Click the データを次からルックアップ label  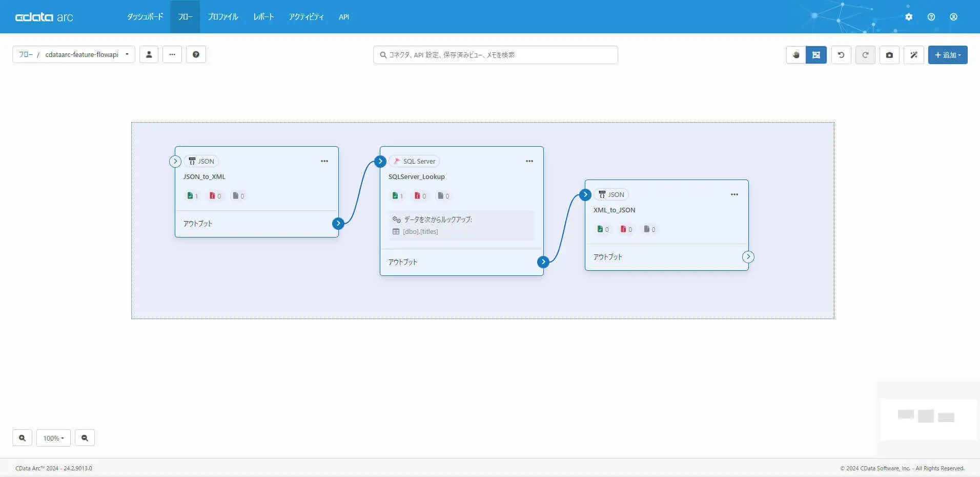point(438,220)
